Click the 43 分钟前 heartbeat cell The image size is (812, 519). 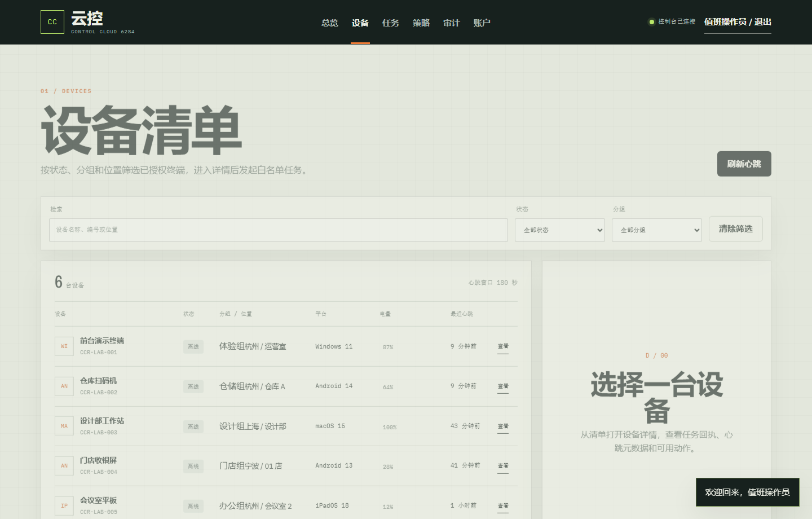465,426
